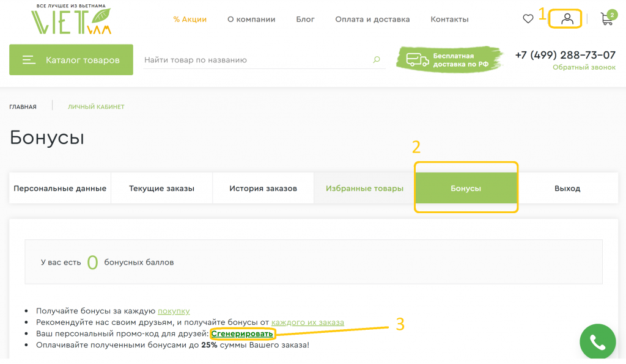The width and height of the screenshot is (626, 364).
Task: Open the shopping cart icon
Action: 608,18
